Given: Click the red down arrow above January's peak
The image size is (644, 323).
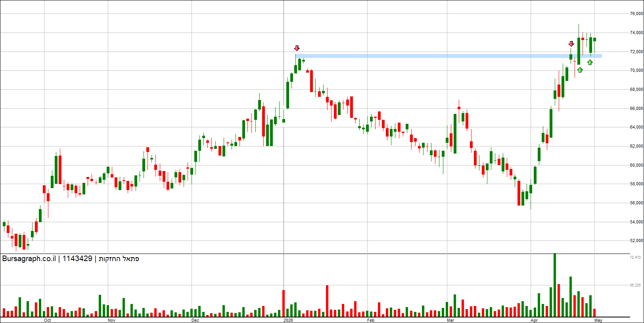Looking at the screenshot, I should tap(297, 48).
